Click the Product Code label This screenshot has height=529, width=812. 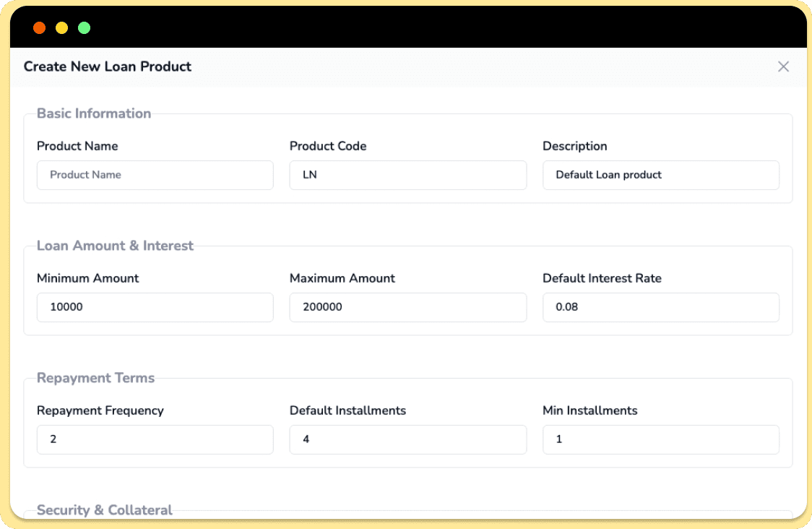328,146
